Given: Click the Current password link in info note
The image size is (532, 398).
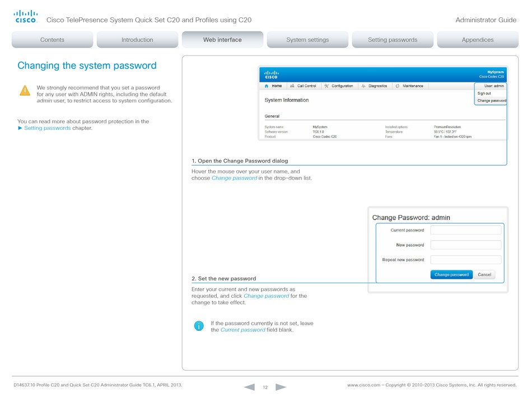Looking at the screenshot, I should [x=243, y=330].
